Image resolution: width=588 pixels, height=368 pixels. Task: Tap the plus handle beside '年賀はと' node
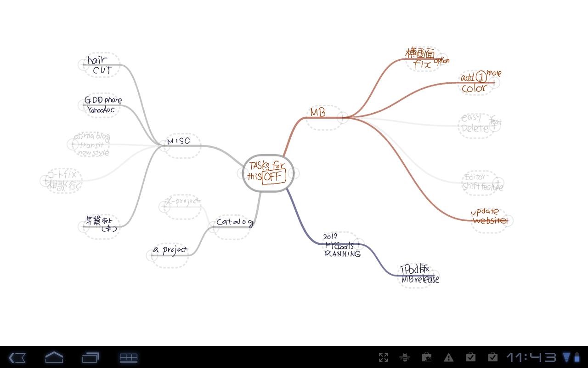(83, 226)
